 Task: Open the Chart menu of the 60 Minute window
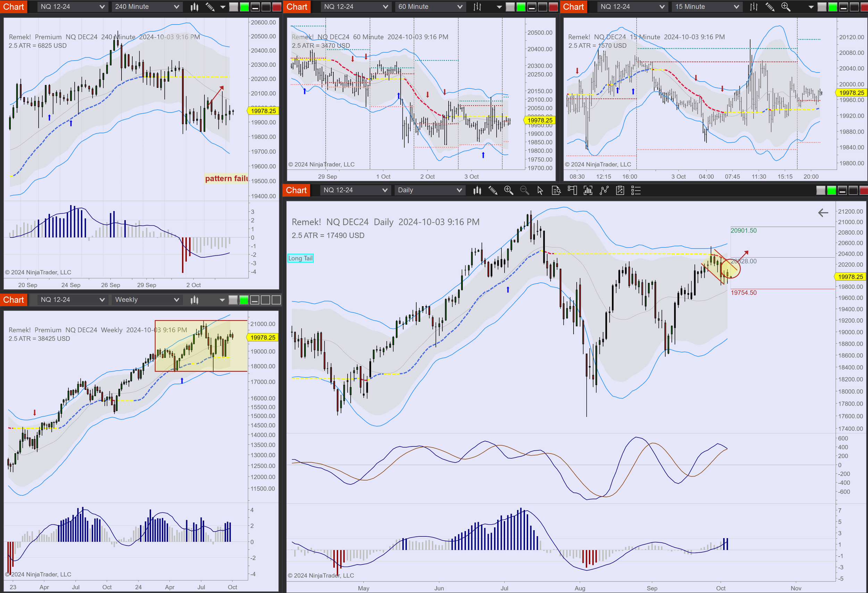tap(297, 7)
